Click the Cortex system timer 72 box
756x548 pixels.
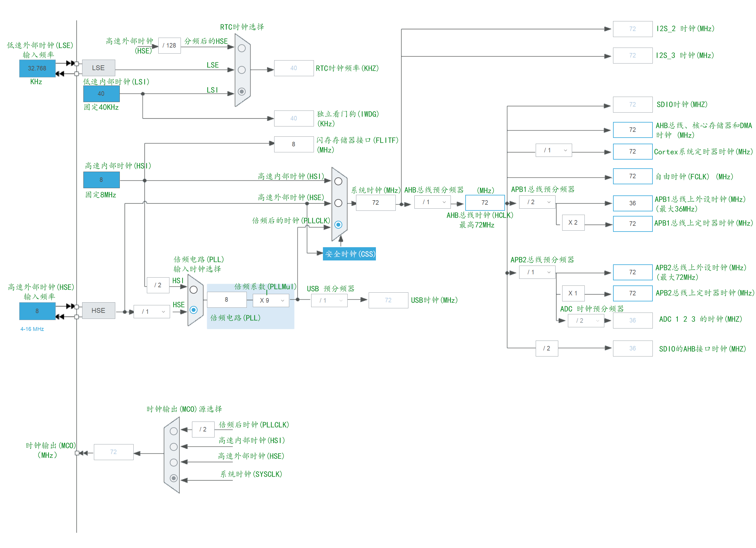point(633,152)
